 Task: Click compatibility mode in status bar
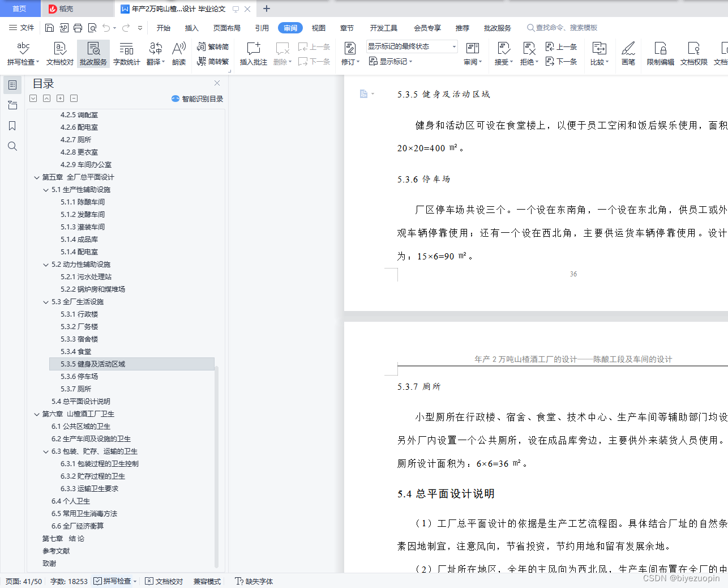coord(207,581)
